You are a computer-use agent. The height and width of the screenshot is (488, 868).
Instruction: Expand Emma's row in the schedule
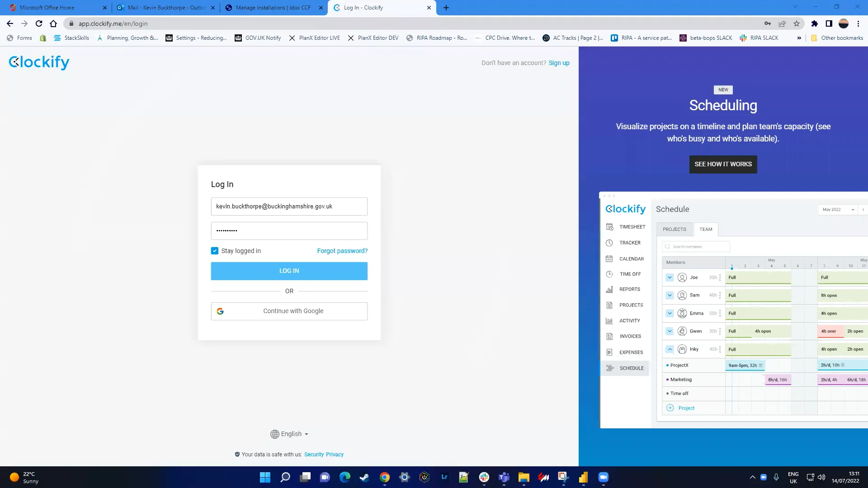coord(670,313)
